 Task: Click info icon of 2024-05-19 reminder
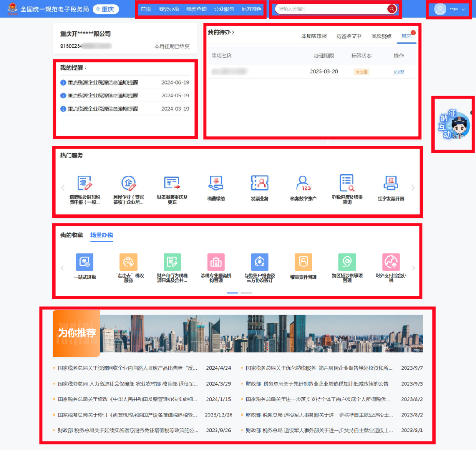coord(63,96)
